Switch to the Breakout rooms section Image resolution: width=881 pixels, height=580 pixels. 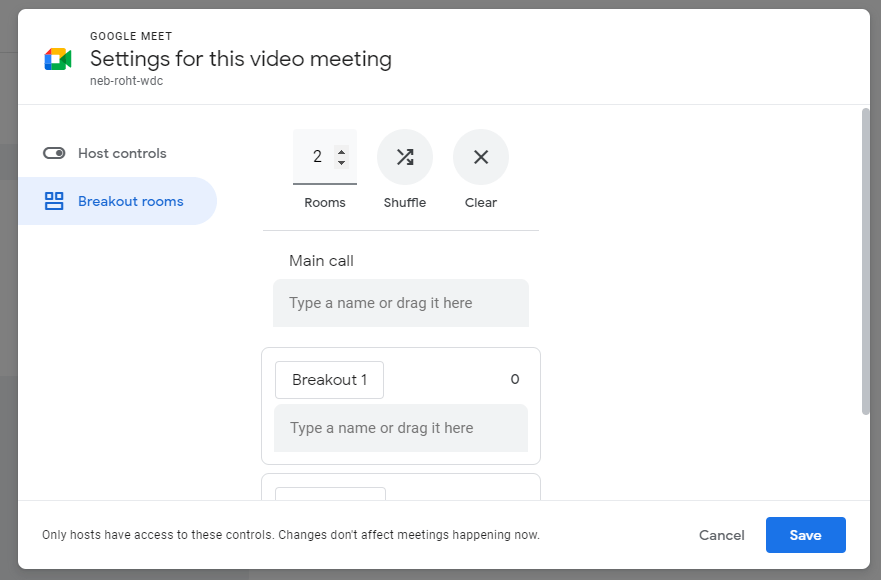click(x=130, y=201)
